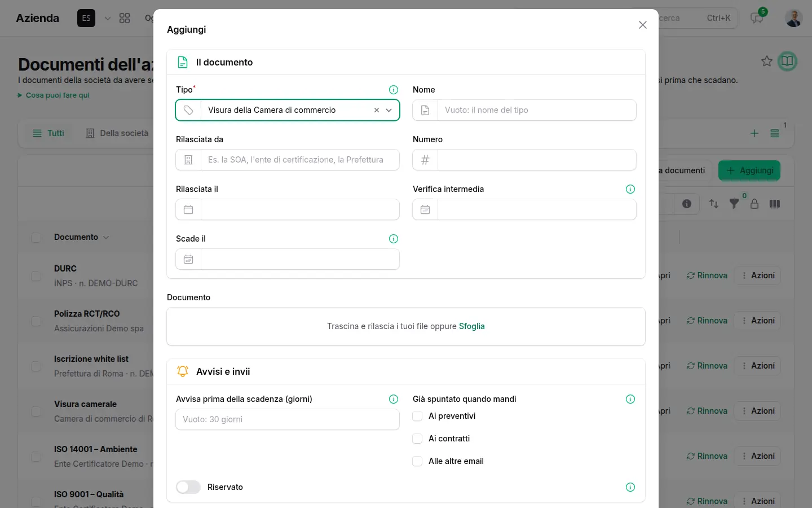Image resolution: width=812 pixels, height=508 pixels.
Task: Open the company switcher chevron next to ES
Action: 108,18
